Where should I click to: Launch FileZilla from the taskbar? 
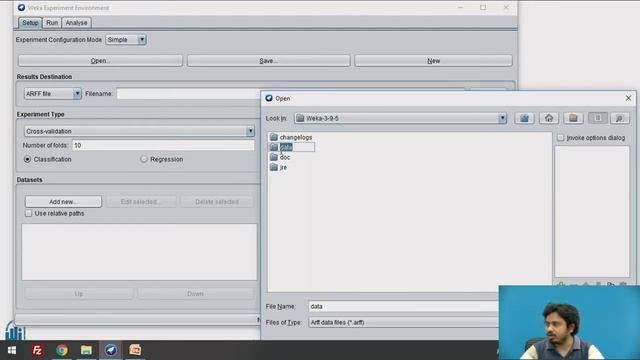(x=37, y=350)
